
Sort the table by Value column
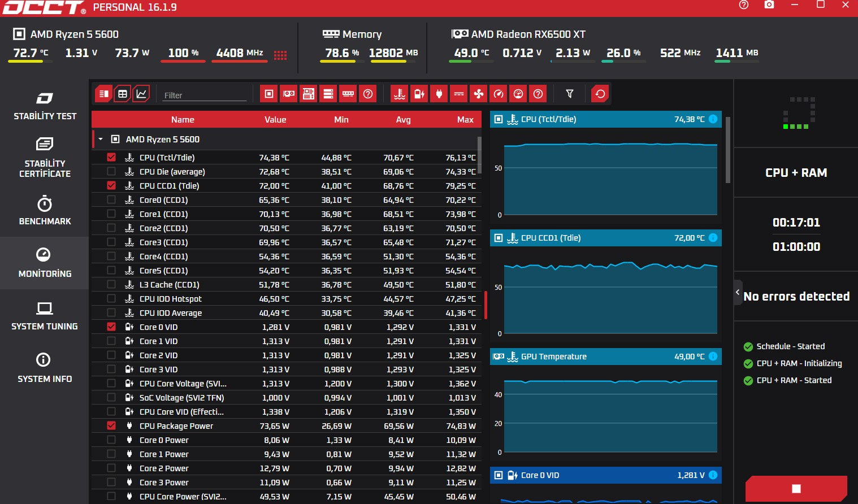click(x=275, y=119)
